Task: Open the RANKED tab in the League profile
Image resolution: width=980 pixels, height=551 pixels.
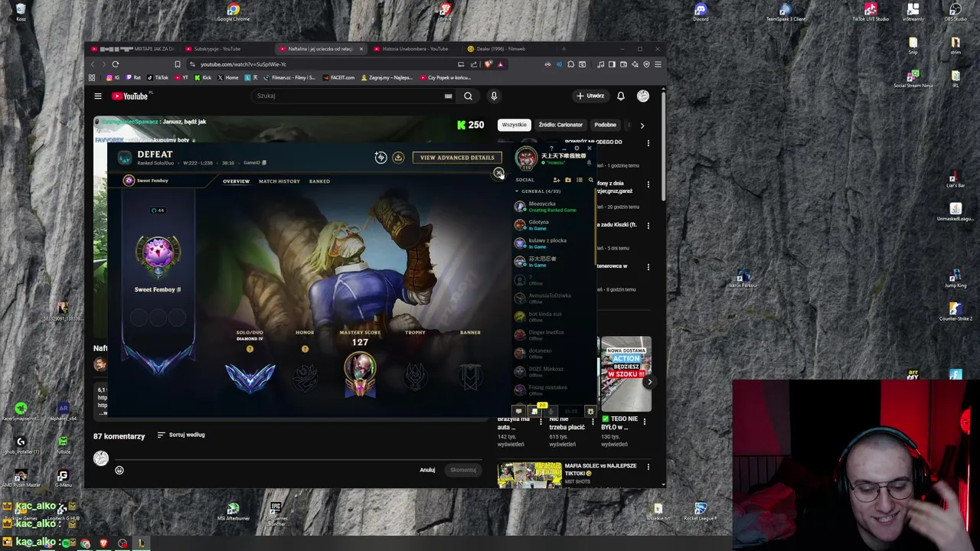Action: 319,181
